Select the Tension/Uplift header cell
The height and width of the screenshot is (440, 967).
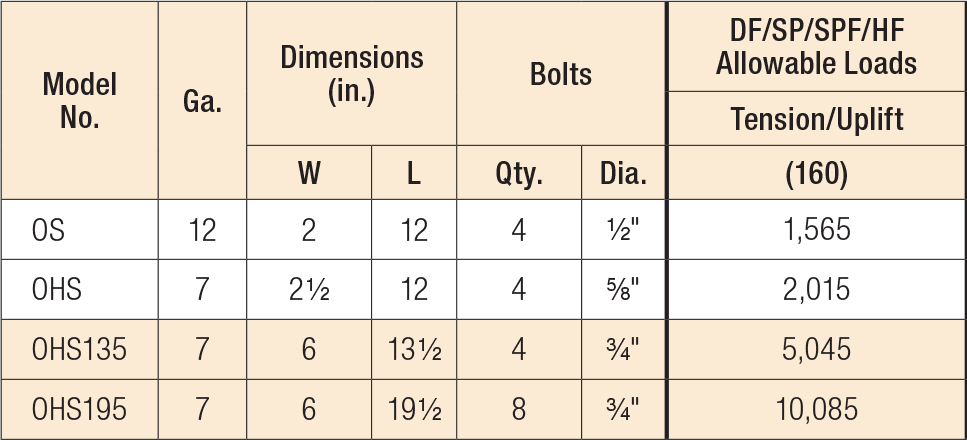(x=817, y=118)
